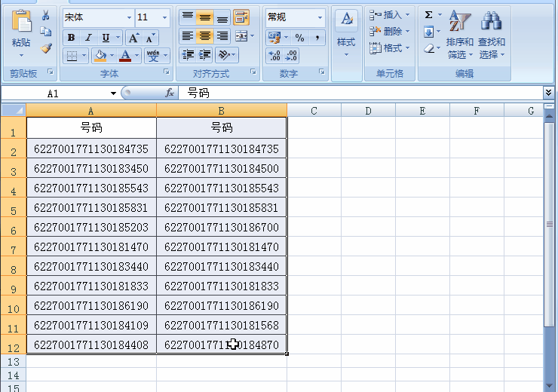558x392 pixels.
Task: Click 格式 format cells button
Action: tap(390, 47)
